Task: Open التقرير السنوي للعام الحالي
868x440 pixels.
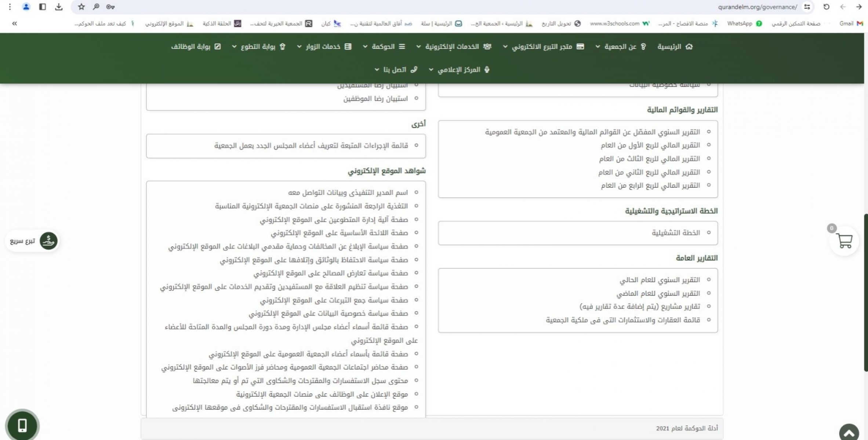Action: [x=660, y=280]
